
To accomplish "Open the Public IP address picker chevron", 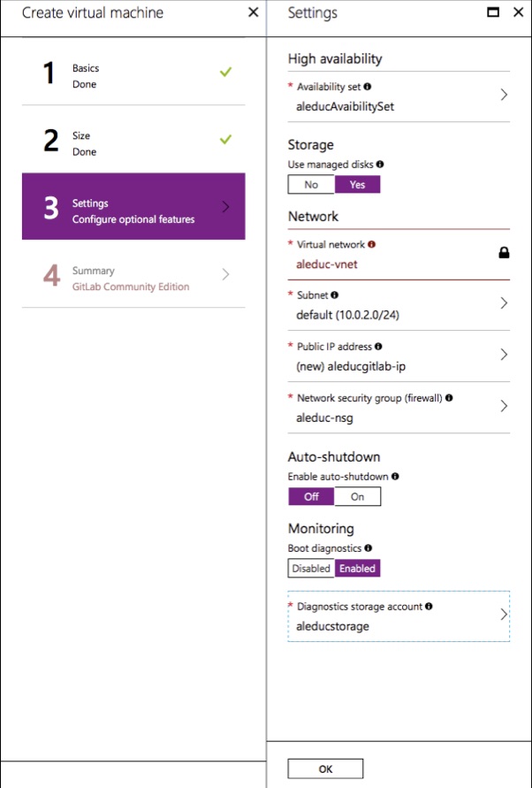I will coord(504,355).
